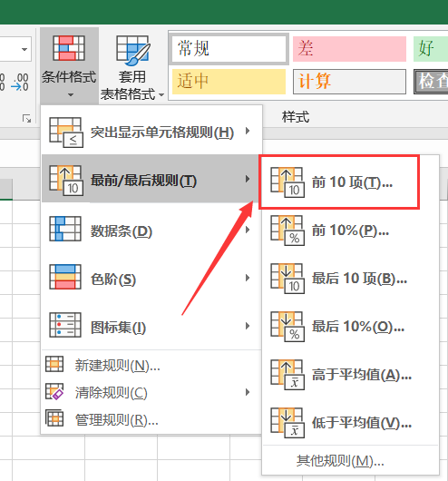Select 清除规则(C) menu item

[x=151, y=392]
